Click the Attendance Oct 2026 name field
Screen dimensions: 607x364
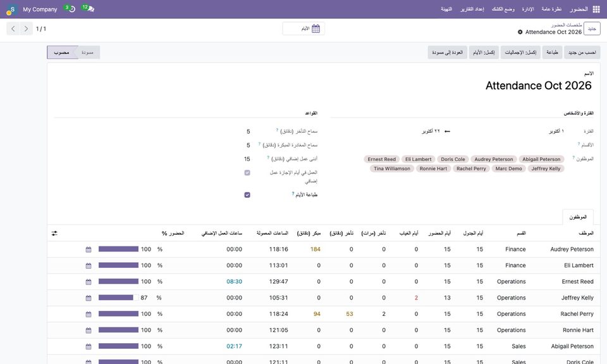[x=539, y=85]
